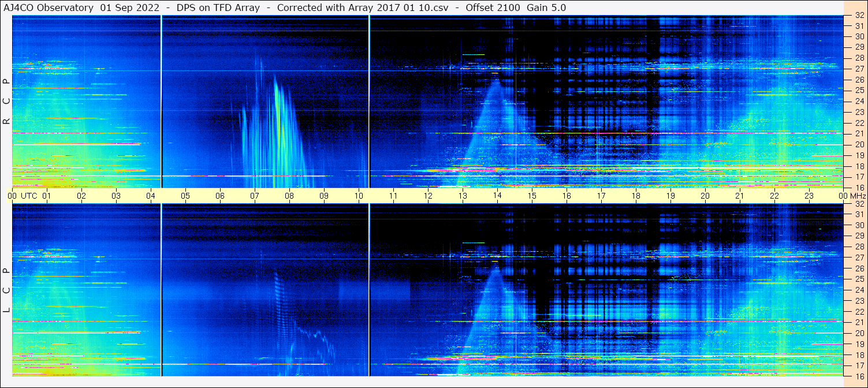
Task: Click the MHz unit label on time axis
Action: (857, 196)
